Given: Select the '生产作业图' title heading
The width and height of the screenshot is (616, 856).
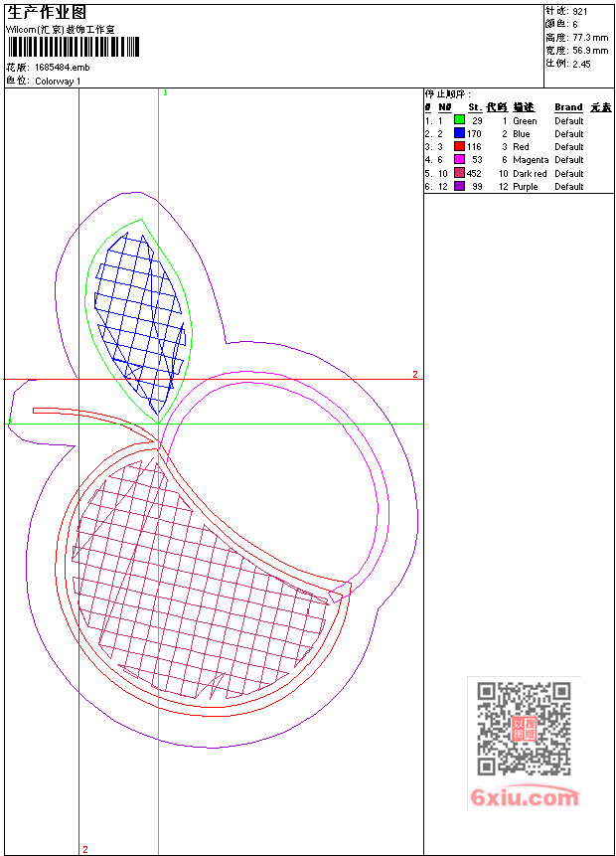Looking at the screenshot, I should pos(47,13).
